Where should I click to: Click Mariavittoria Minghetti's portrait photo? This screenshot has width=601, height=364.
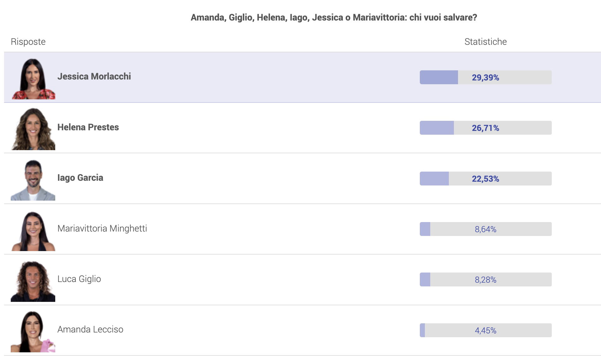click(33, 230)
